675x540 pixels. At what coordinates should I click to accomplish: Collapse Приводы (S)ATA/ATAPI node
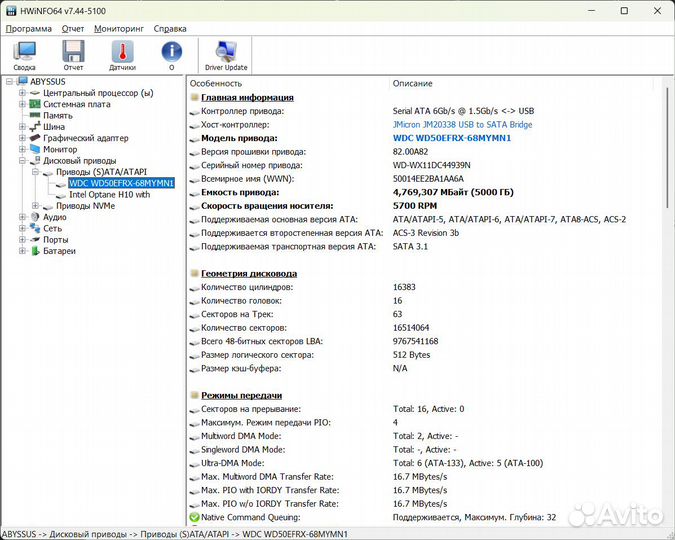coord(36,172)
